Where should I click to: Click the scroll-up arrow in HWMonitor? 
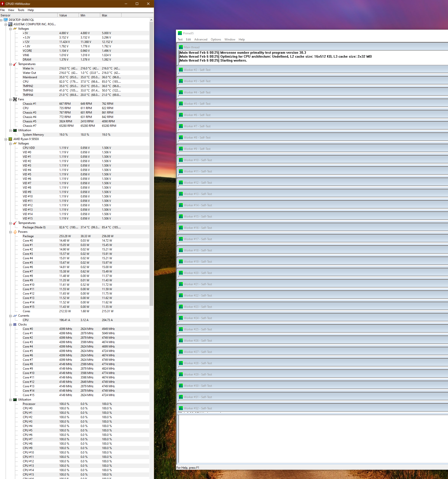point(151,20)
